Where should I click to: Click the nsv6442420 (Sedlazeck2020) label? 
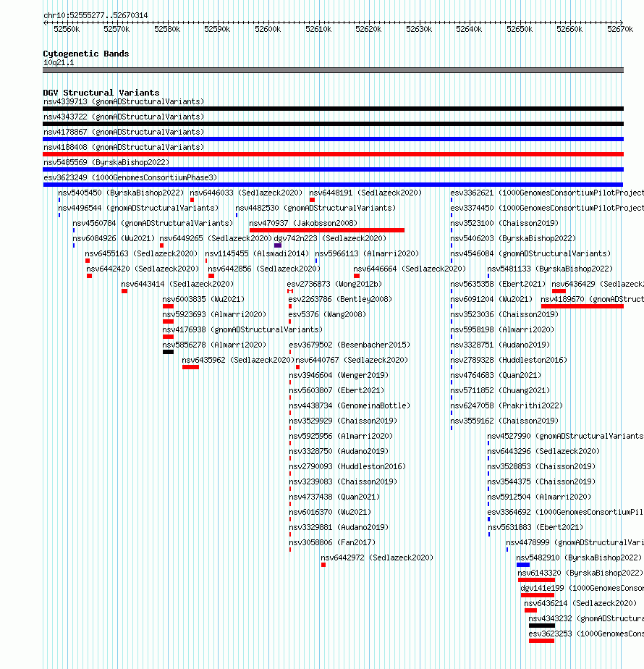pyautogui.click(x=143, y=269)
